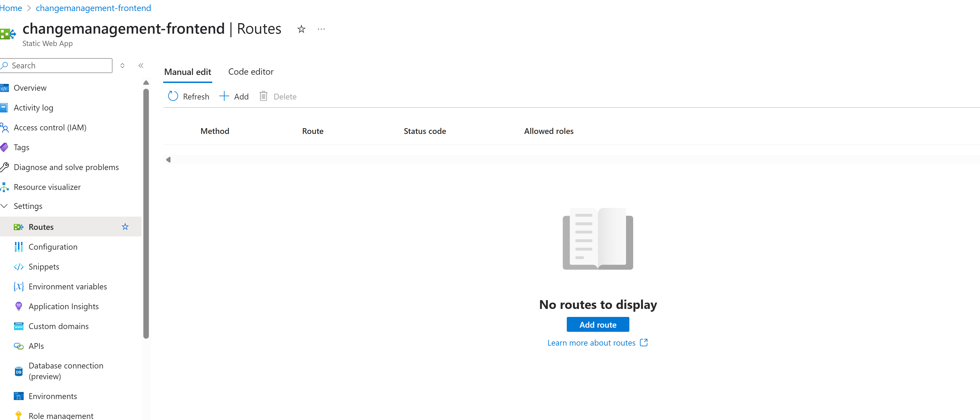Viewport: 980px width, 420px height.
Task: Click the Environments icon
Action: click(x=19, y=396)
